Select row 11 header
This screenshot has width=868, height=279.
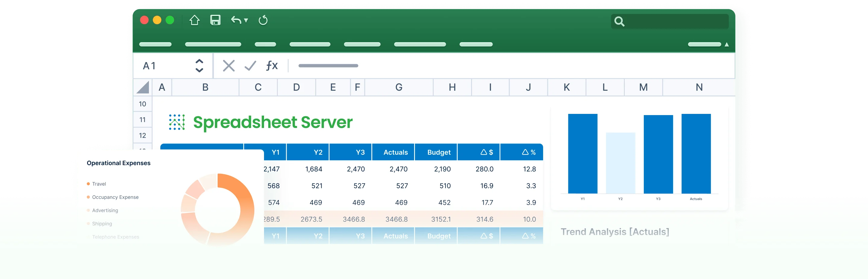pyautogui.click(x=143, y=120)
